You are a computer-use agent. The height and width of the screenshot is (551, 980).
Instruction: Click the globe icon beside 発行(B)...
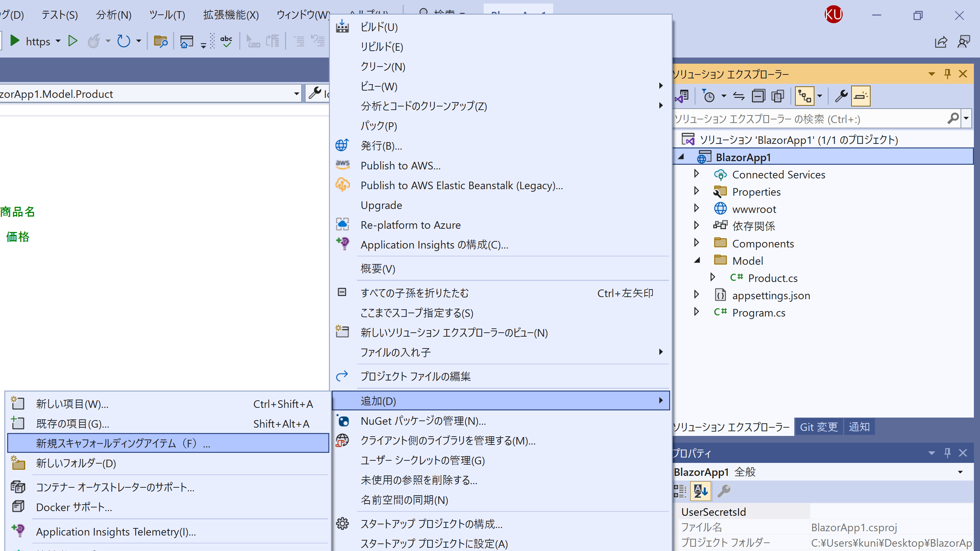tap(342, 145)
